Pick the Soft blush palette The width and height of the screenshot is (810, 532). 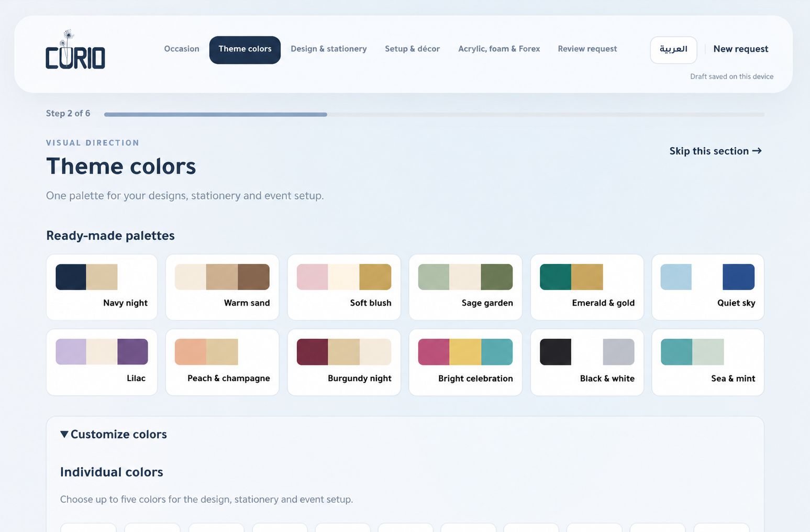344,287
